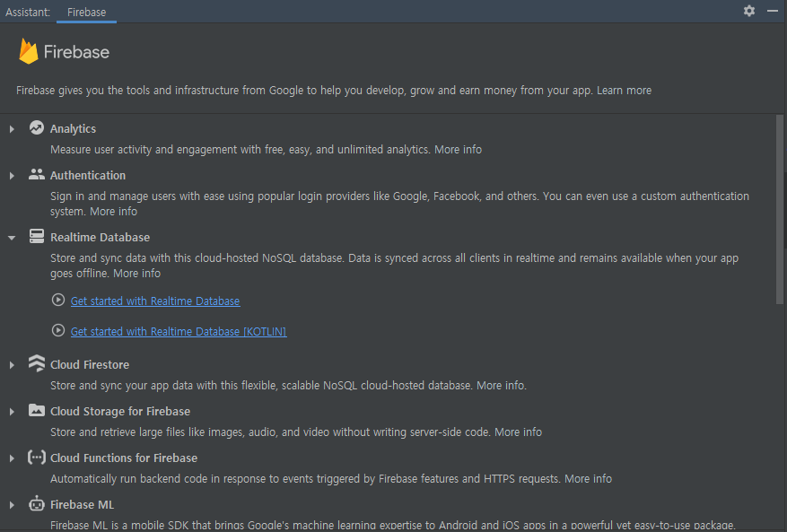Viewport: 787px width, 532px height.
Task: Switch to the Firebase tab
Action: pyautogui.click(x=86, y=12)
